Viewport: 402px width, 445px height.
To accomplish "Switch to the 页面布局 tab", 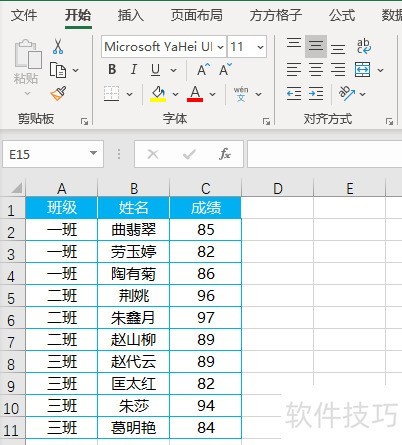I will (197, 15).
